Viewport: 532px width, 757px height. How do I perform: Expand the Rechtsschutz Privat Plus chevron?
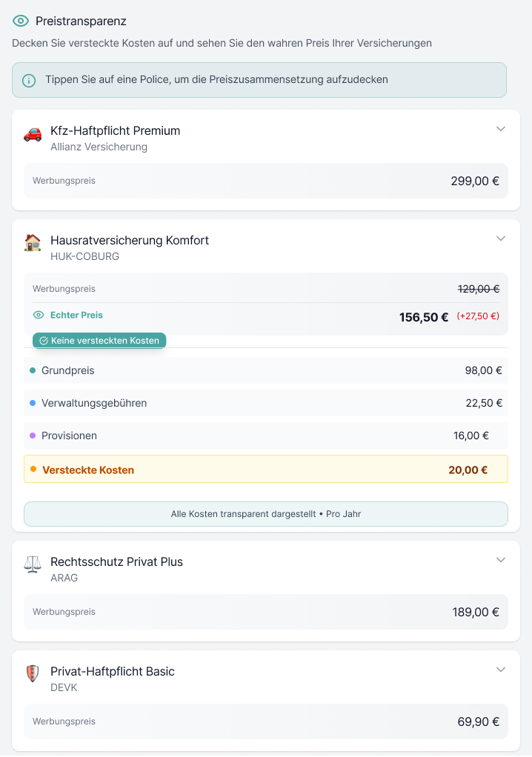click(501, 560)
